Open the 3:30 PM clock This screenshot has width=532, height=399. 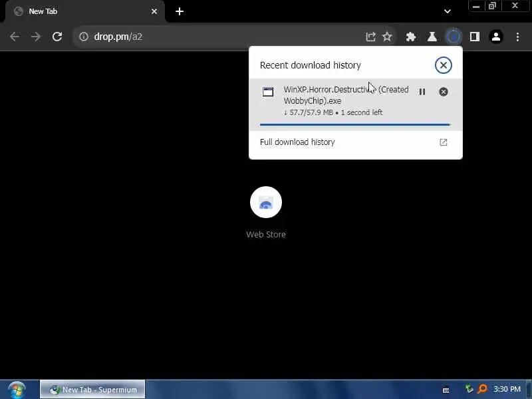(x=507, y=389)
